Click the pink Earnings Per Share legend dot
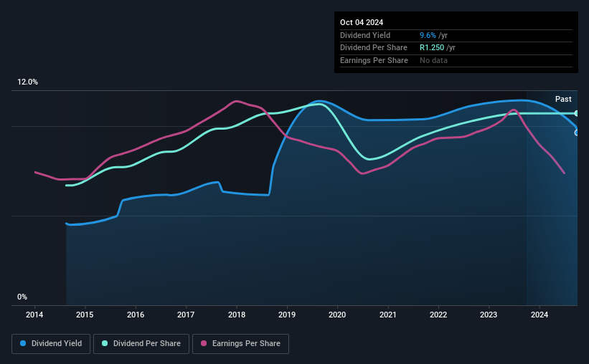Viewport: 589px width, 364px height. pos(204,343)
